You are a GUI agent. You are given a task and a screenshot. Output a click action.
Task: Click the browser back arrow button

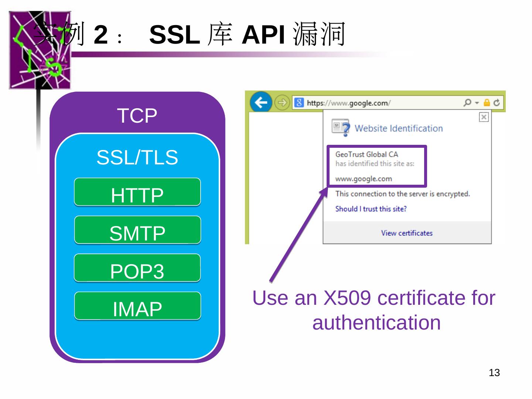point(261,102)
